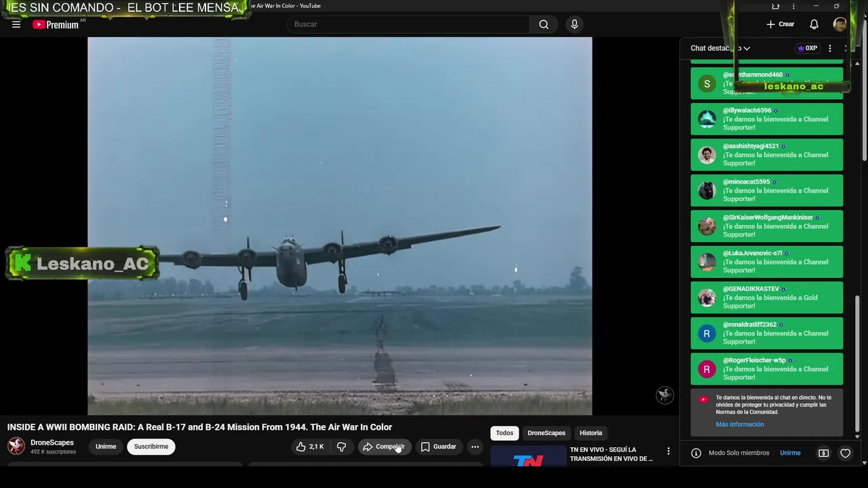
Task: Focus the Buscar search field
Action: pyautogui.click(x=408, y=24)
